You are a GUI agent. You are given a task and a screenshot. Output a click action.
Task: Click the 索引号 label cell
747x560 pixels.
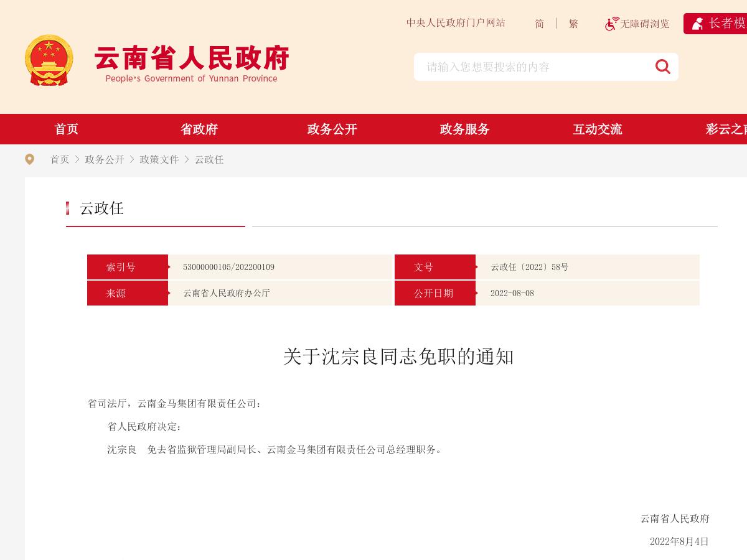128,267
